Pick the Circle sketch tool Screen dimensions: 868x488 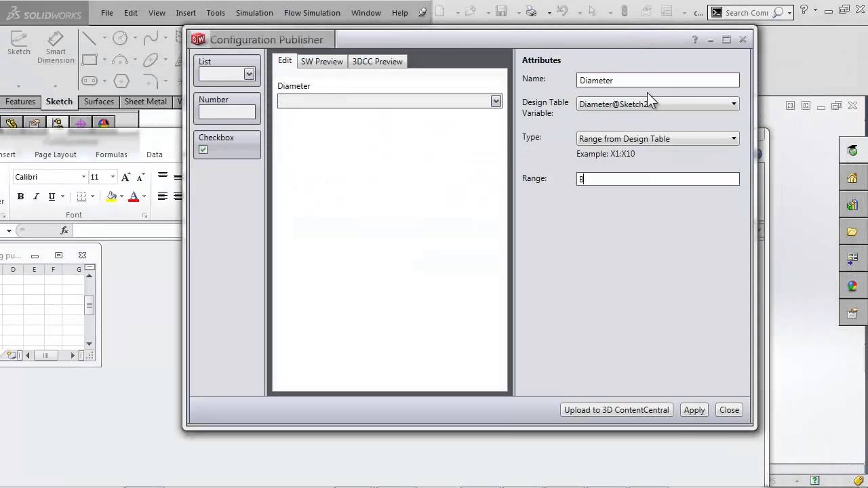(x=120, y=39)
